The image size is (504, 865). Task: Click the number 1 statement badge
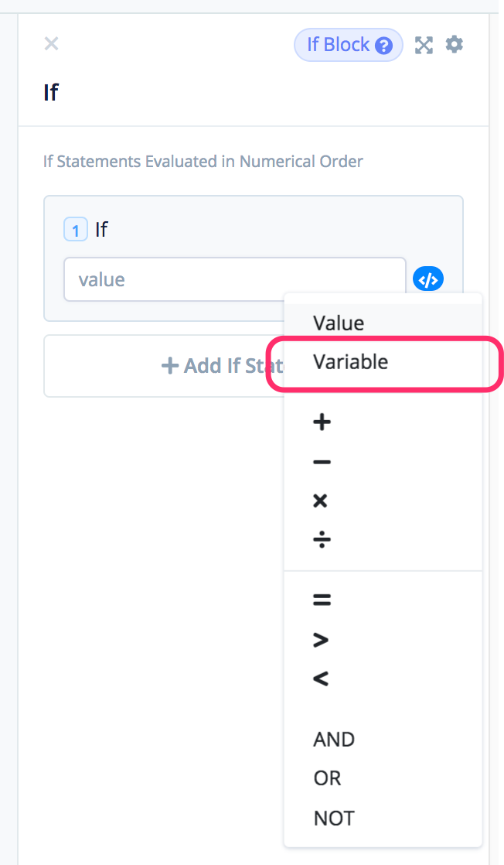point(75,230)
